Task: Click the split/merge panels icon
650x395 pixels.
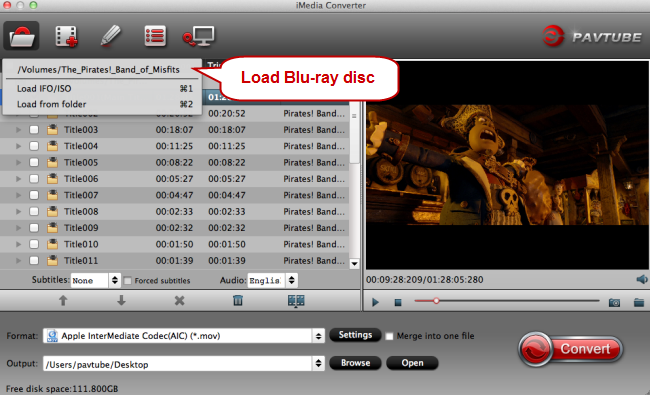Action: pyautogui.click(x=296, y=301)
